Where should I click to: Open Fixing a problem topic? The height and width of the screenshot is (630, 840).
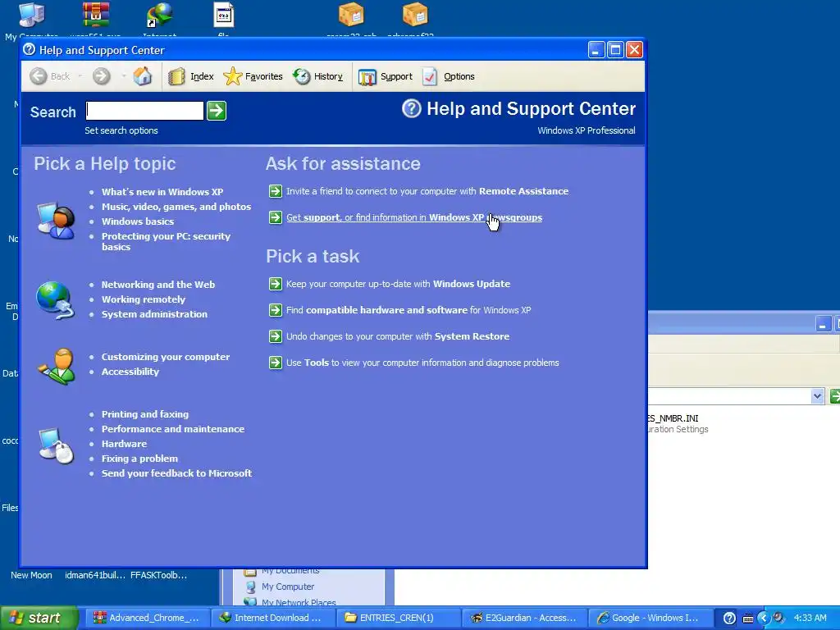click(139, 459)
